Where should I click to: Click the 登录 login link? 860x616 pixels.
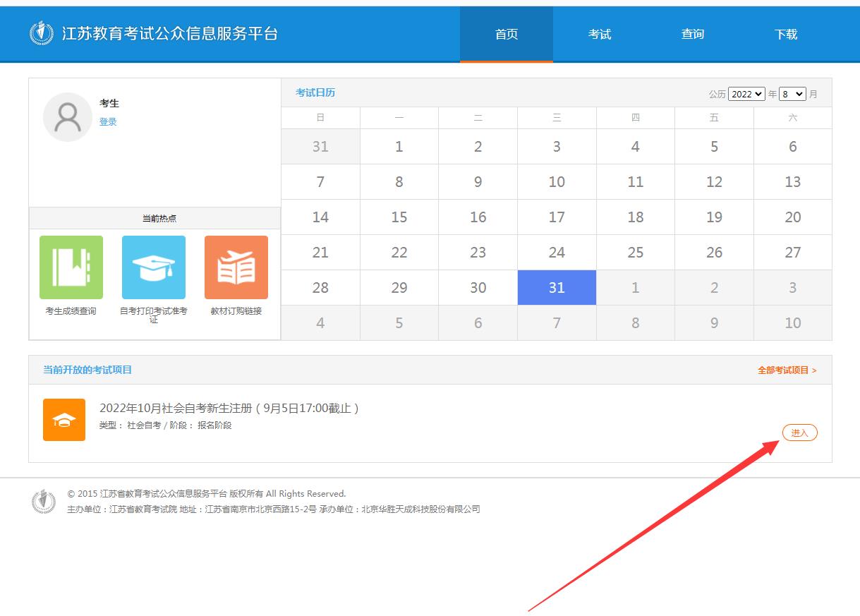[x=108, y=122]
